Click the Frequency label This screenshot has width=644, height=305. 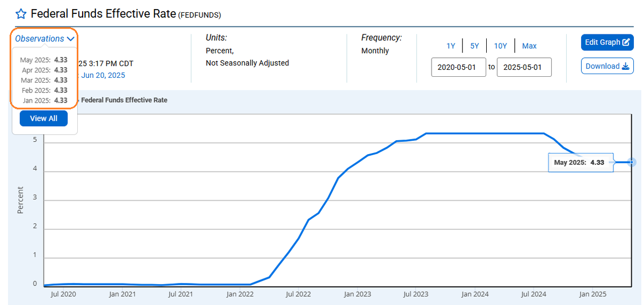[x=382, y=38]
